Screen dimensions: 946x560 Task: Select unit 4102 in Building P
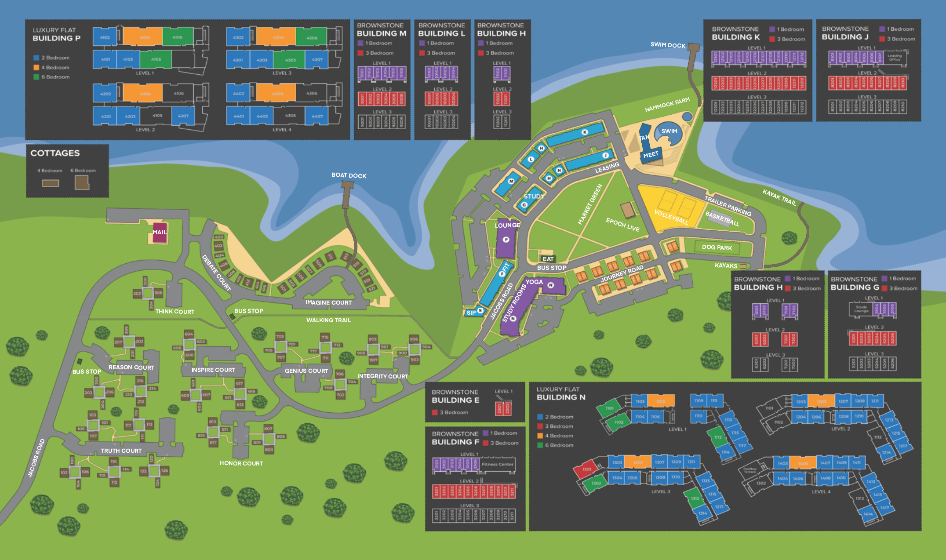click(105, 37)
